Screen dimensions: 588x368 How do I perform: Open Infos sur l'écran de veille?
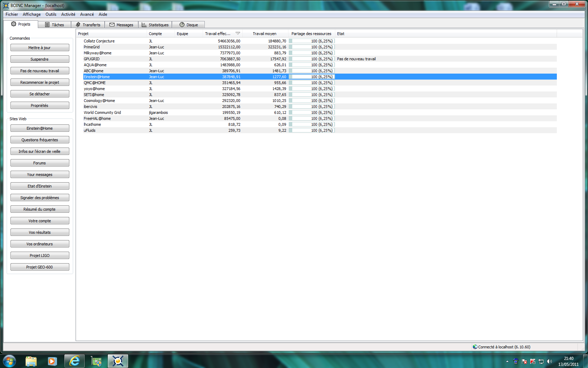[x=40, y=151]
